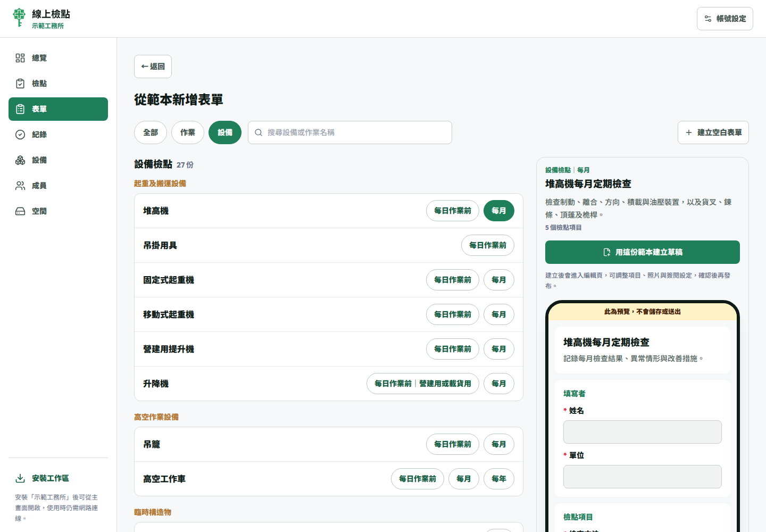Open 空間 in the sidebar
This screenshot has width=766, height=532.
click(x=58, y=211)
